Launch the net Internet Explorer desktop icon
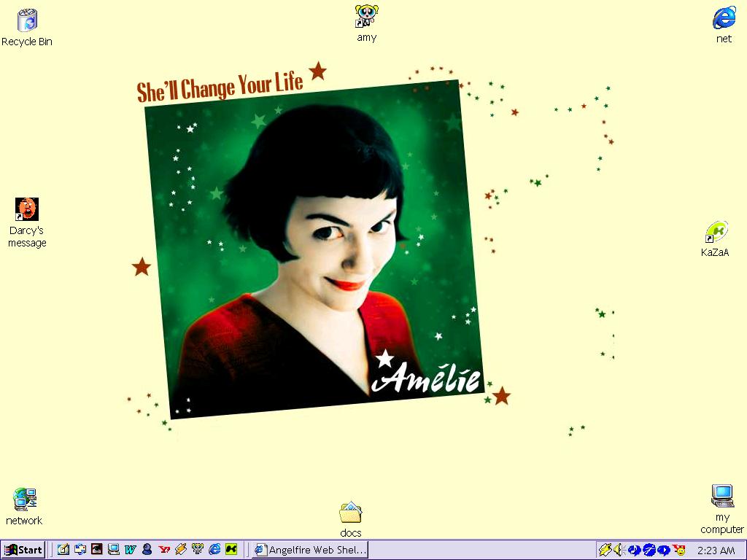 [724, 18]
